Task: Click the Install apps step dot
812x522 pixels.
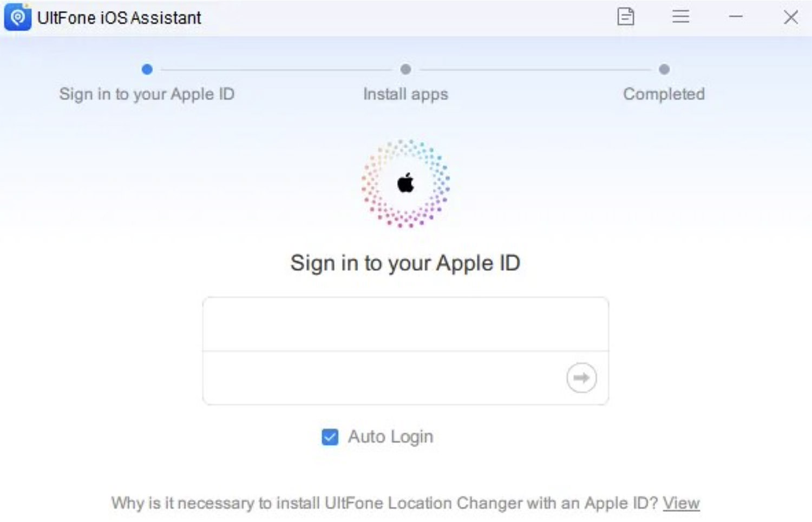Action: click(405, 69)
